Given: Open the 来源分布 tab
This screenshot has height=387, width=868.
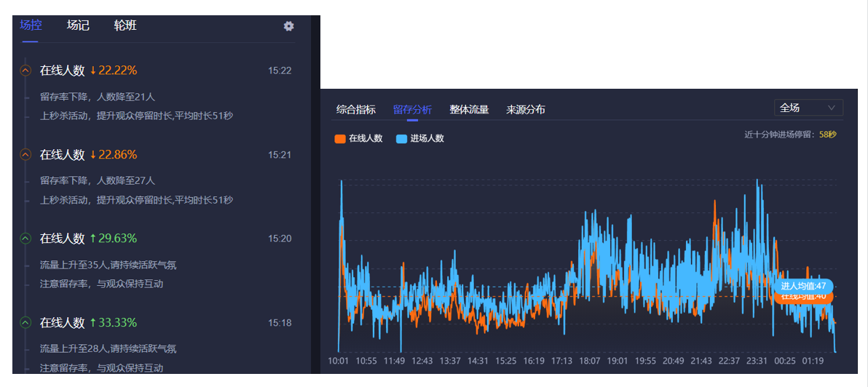Looking at the screenshot, I should pos(525,109).
